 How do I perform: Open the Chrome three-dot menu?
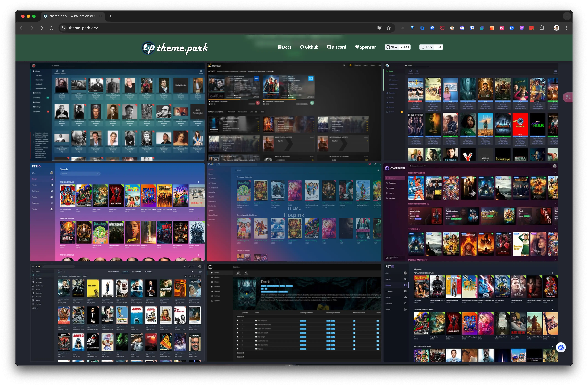pos(566,28)
